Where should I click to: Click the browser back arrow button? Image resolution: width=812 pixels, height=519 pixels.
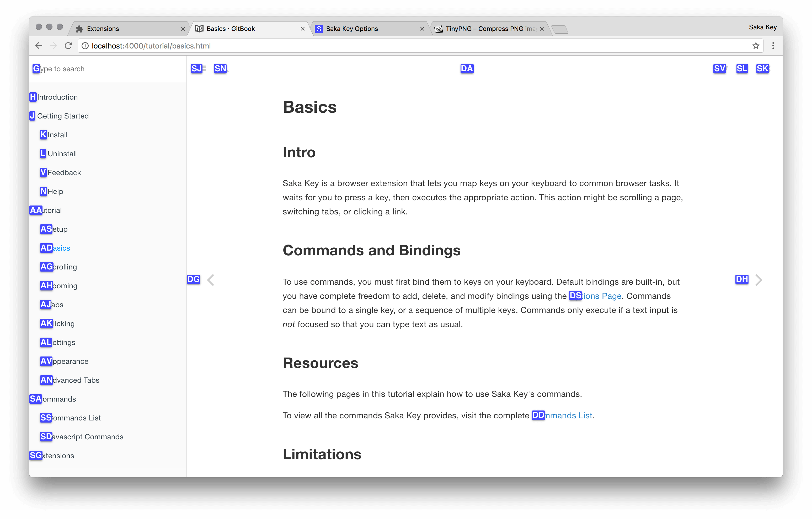tap(39, 46)
